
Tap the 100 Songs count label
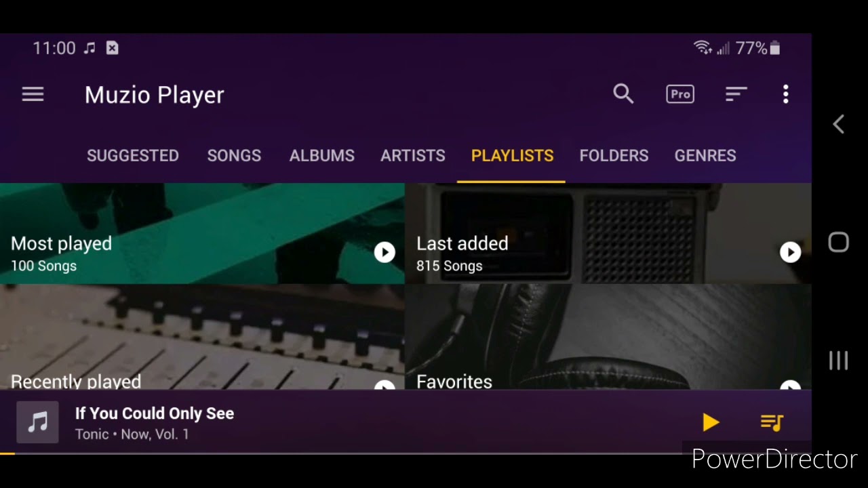point(43,266)
